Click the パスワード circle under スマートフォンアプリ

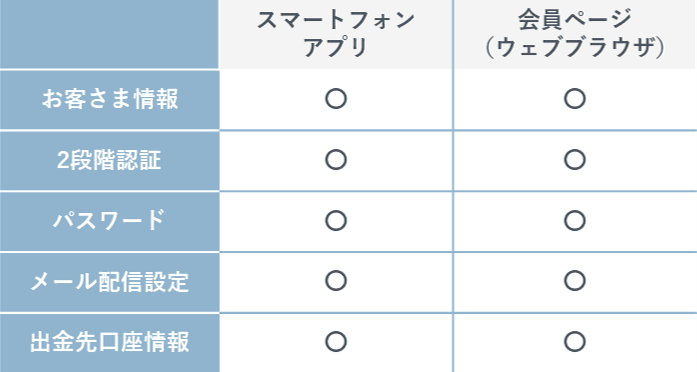click(x=336, y=220)
